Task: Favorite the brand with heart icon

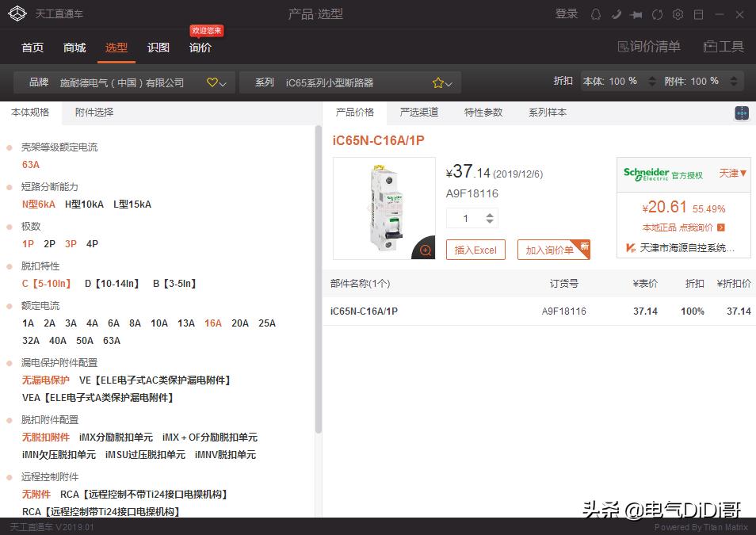Action: point(212,82)
